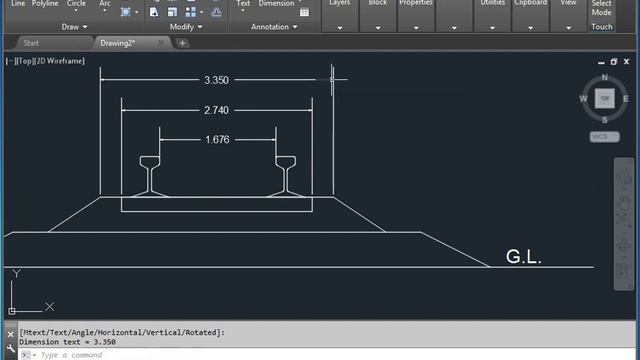This screenshot has height=360, width=640.
Task: Open the Block panel dropdown
Action: [x=378, y=28]
